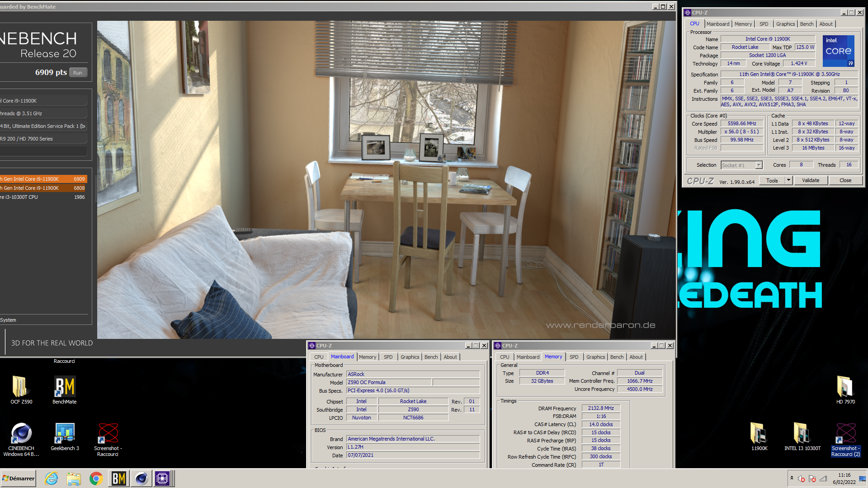
Task: Select the i3-10300T CPU 1986 result row
Action: (43, 197)
